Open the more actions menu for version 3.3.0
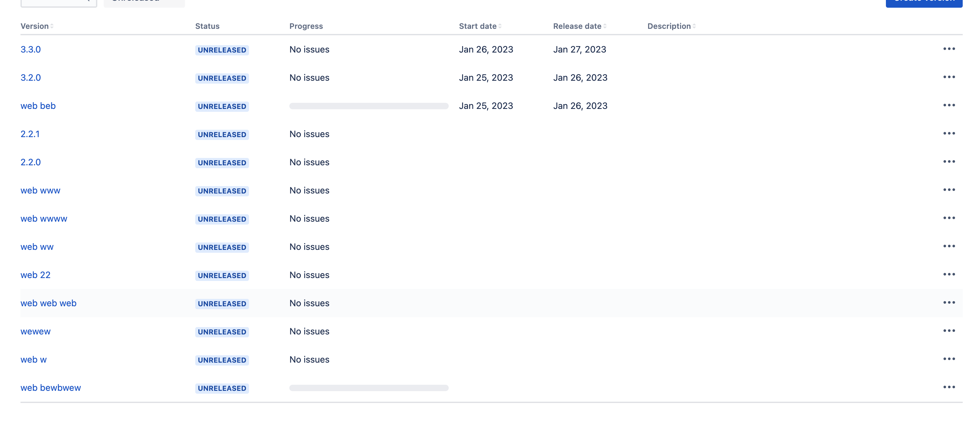The image size is (980, 444). pyautogui.click(x=950, y=48)
